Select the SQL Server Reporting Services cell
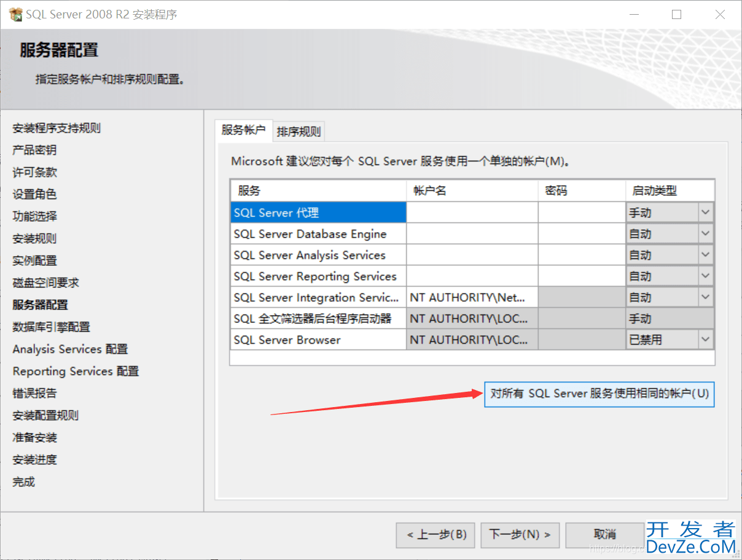 (x=318, y=276)
